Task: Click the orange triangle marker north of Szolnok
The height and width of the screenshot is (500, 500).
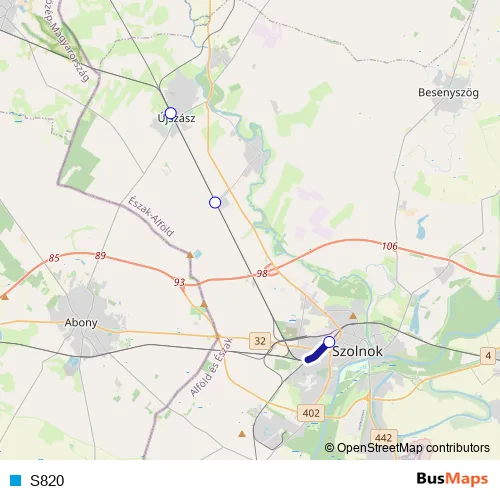Action: (x=353, y=316)
